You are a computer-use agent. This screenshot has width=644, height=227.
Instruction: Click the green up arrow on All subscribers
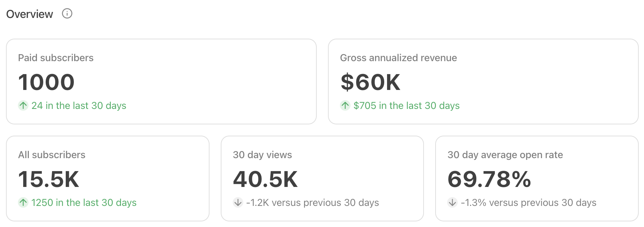pyautogui.click(x=23, y=202)
